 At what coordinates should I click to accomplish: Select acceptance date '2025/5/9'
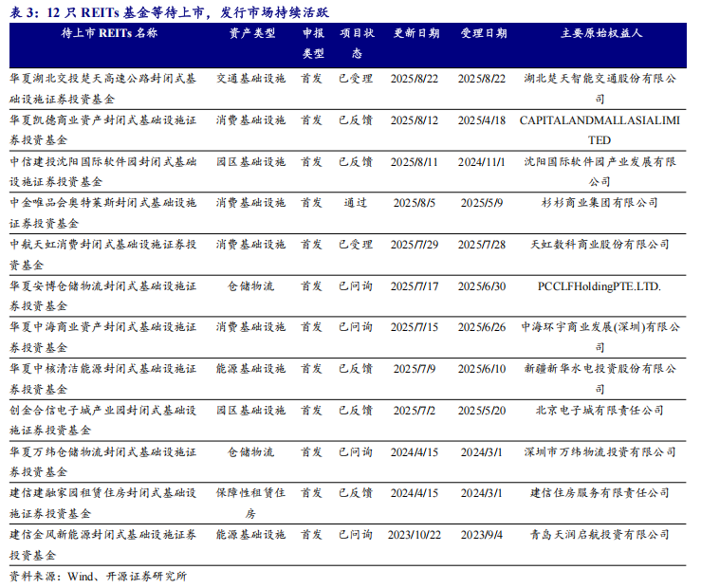coord(482,203)
